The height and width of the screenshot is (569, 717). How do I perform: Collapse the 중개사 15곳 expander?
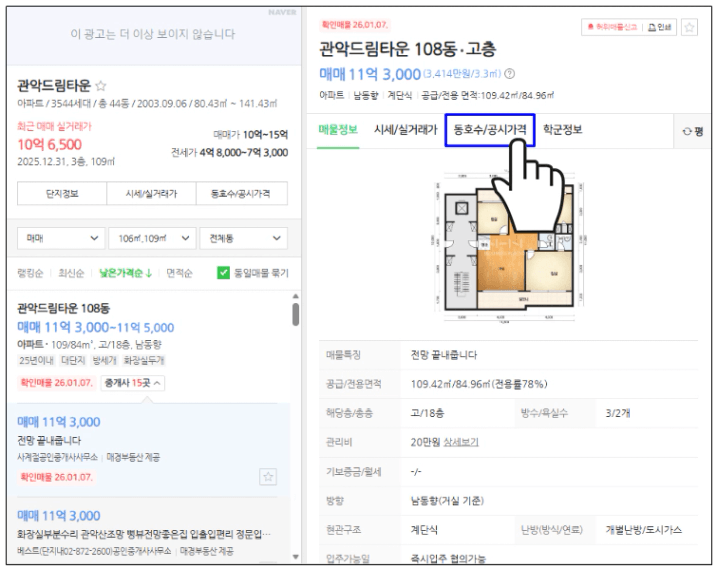point(133,383)
